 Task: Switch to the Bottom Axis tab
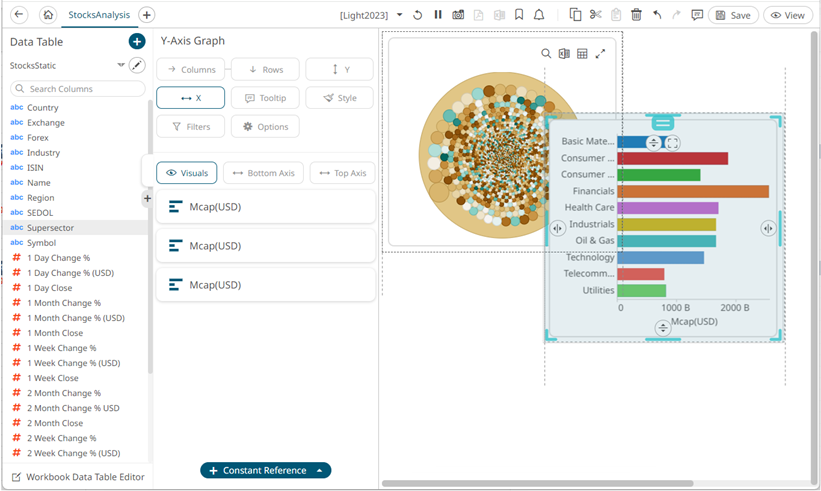click(263, 173)
